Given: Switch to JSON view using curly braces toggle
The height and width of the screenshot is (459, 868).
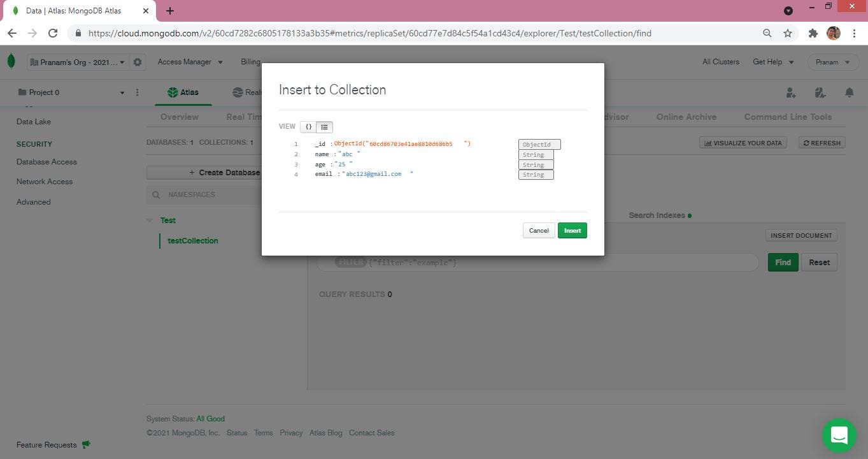Looking at the screenshot, I should click(x=309, y=127).
